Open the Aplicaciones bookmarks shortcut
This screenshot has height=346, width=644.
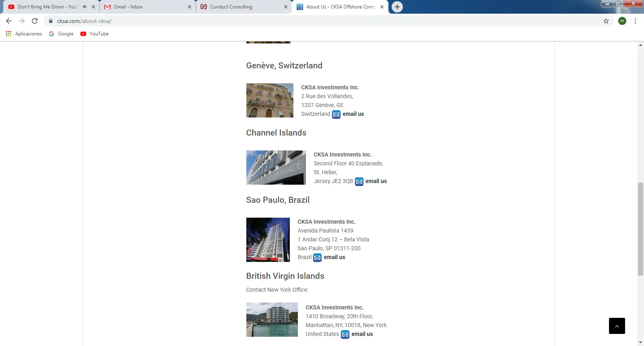point(24,34)
